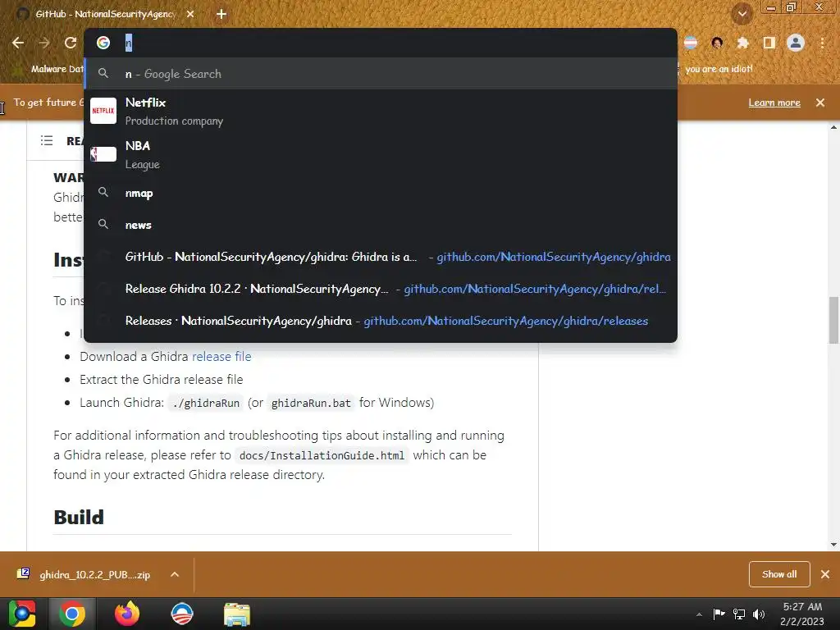Choose the nmap search suggestion
The width and height of the screenshot is (840, 630).
click(381, 193)
